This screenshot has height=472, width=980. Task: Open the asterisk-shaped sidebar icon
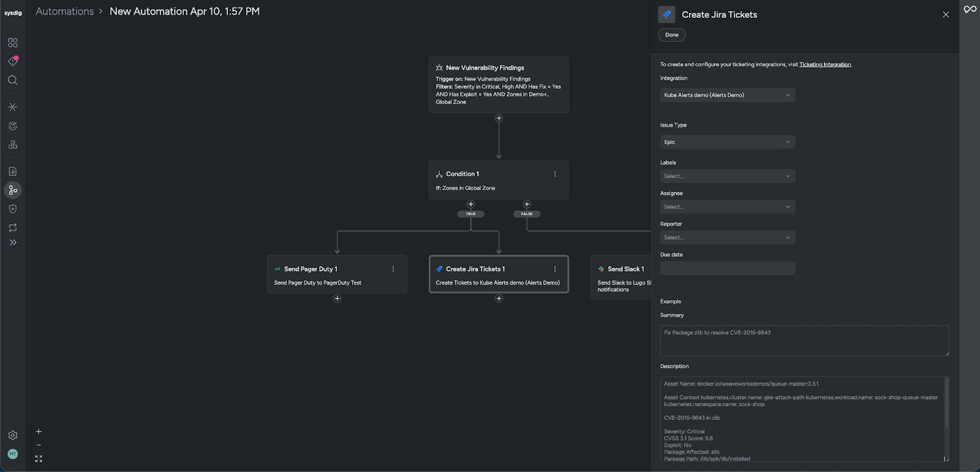click(x=13, y=107)
